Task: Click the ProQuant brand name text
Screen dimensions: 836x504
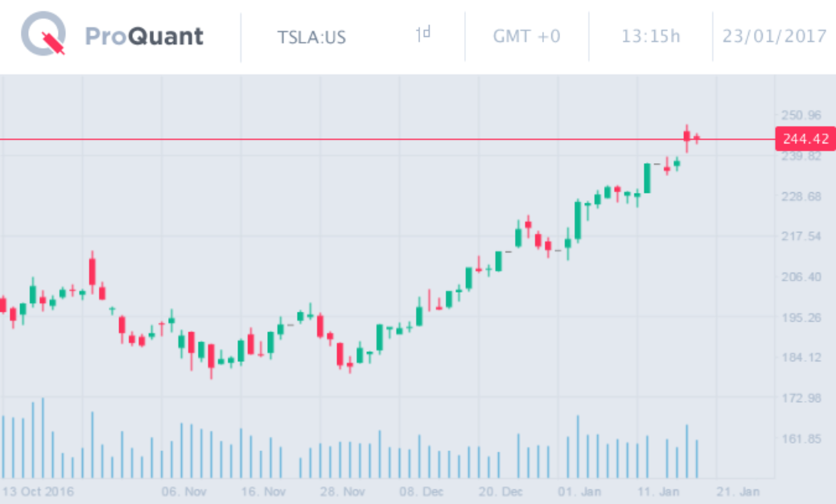Action: coord(144,36)
